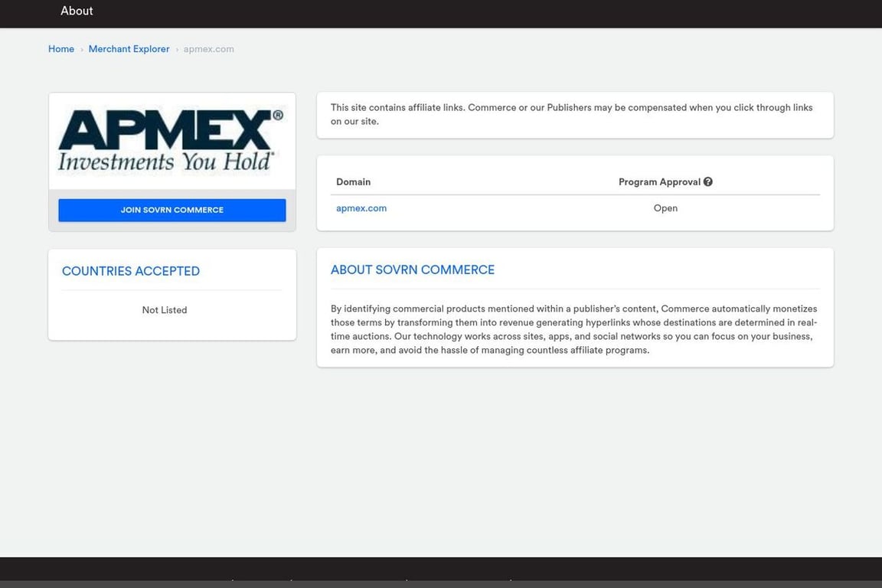Click the Program Approval help icon
Screen dimensions: 882x588
point(708,181)
